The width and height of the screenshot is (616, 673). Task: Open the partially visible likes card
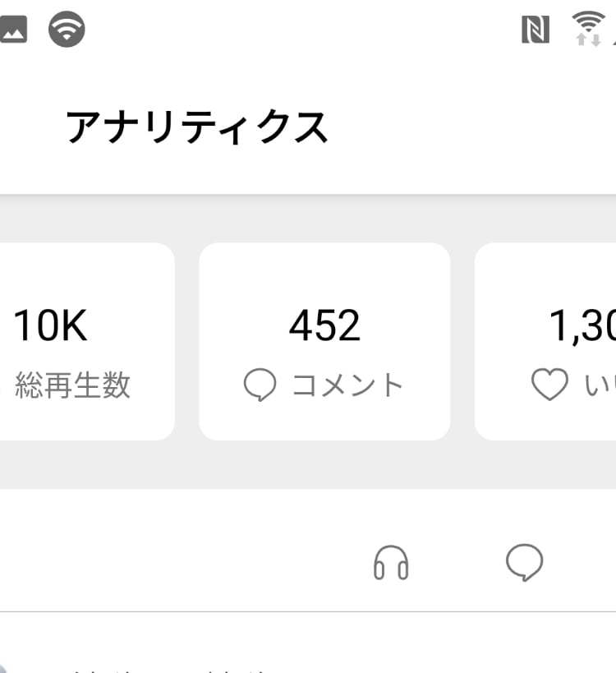tap(546, 341)
